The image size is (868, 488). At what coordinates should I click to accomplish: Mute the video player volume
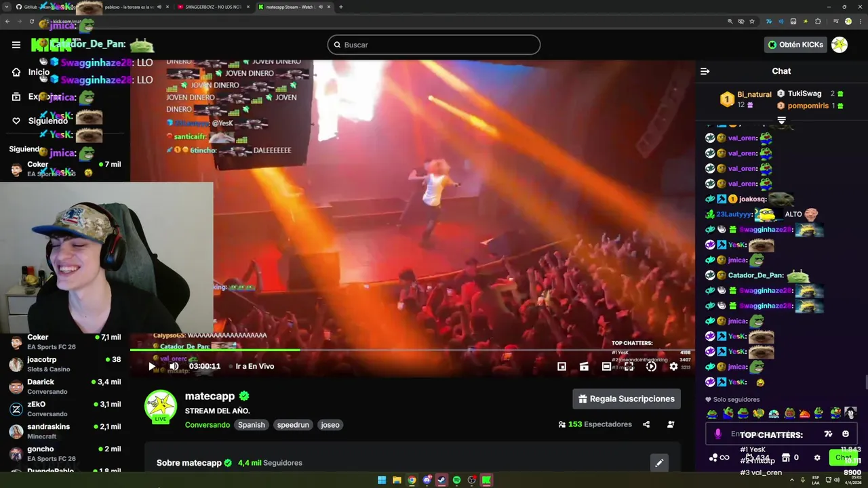[x=174, y=366]
